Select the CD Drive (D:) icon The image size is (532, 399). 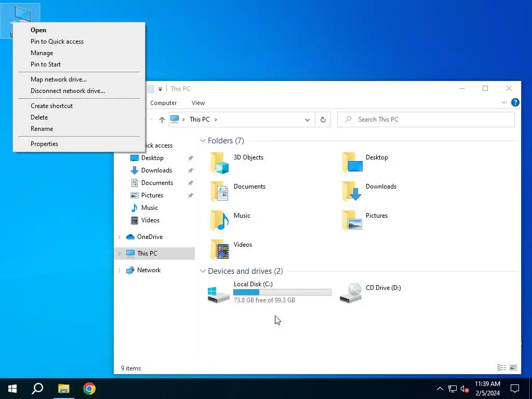[x=351, y=293]
